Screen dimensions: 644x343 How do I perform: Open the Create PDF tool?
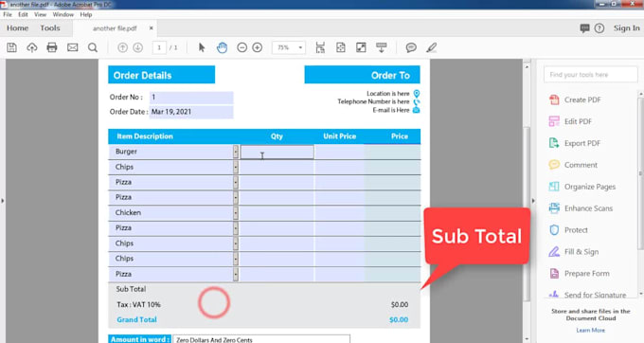(x=575, y=99)
